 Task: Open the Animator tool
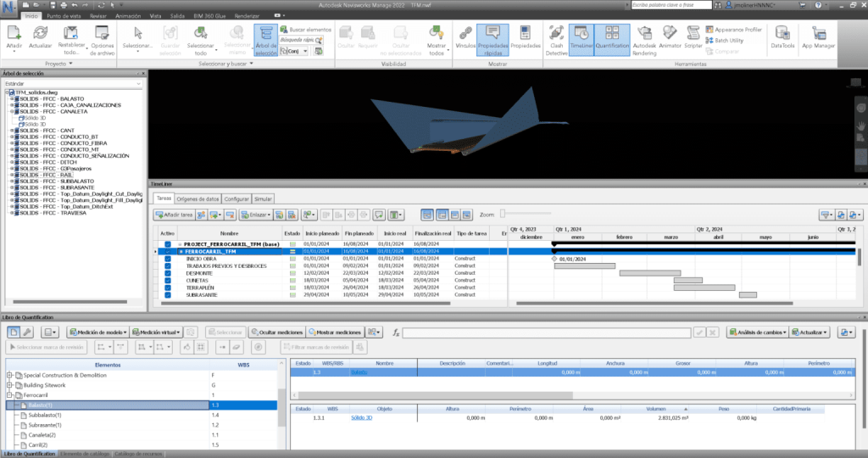tap(669, 36)
